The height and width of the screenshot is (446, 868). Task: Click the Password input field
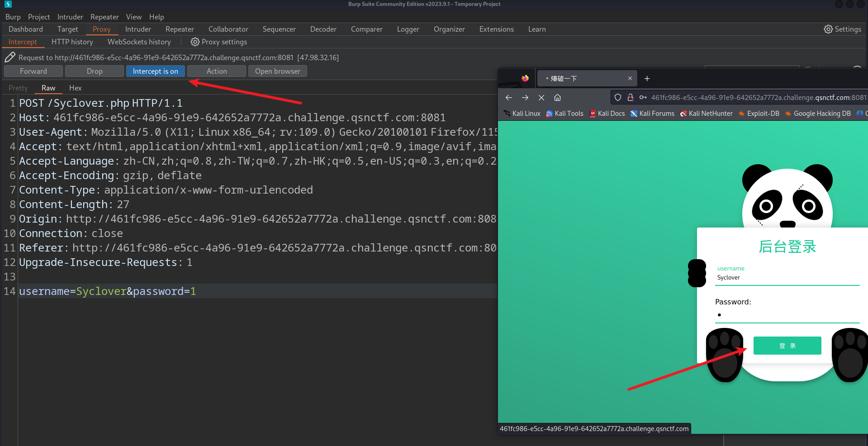click(787, 315)
